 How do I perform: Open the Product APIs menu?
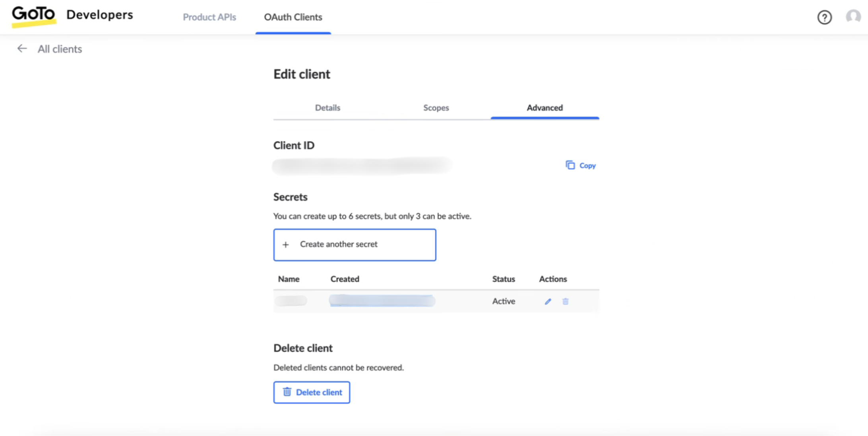pos(209,17)
